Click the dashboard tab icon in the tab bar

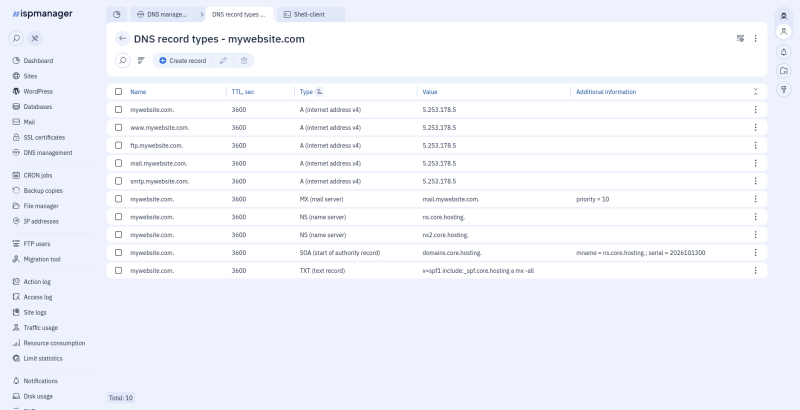pyautogui.click(x=116, y=14)
